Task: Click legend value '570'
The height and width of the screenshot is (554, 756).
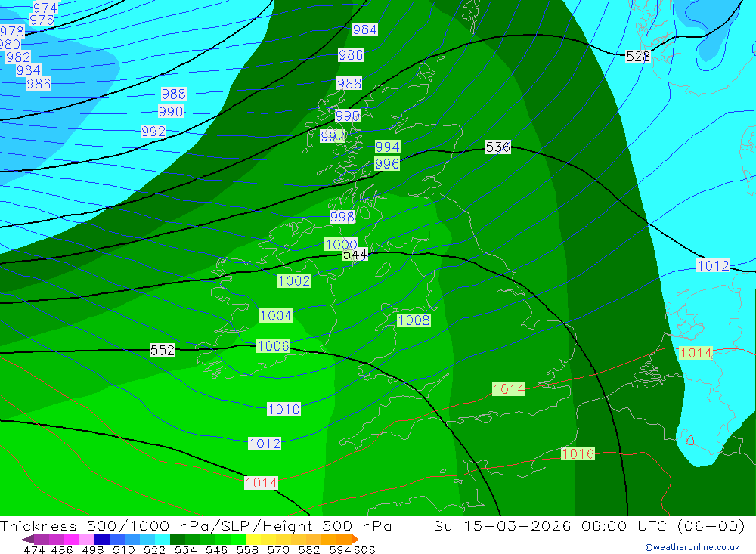Action: pyautogui.click(x=277, y=549)
